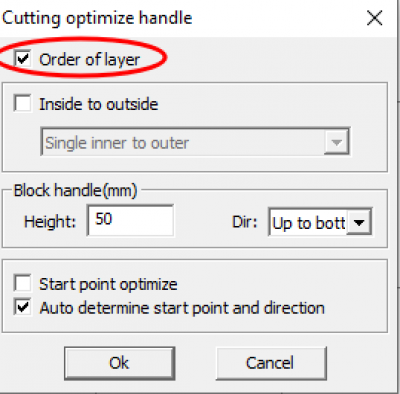Click the Start point optimize label text
The image size is (400, 394).
pos(108,284)
